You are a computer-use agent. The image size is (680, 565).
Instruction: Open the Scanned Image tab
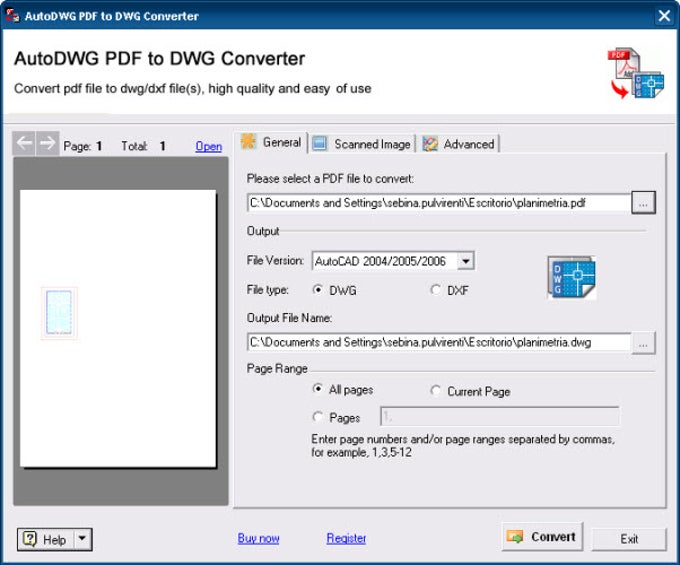tap(363, 144)
